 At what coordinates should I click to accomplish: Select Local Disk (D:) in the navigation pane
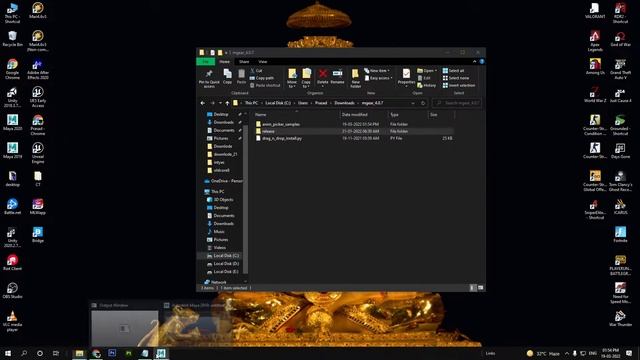pyautogui.click(x=226, y=264)
